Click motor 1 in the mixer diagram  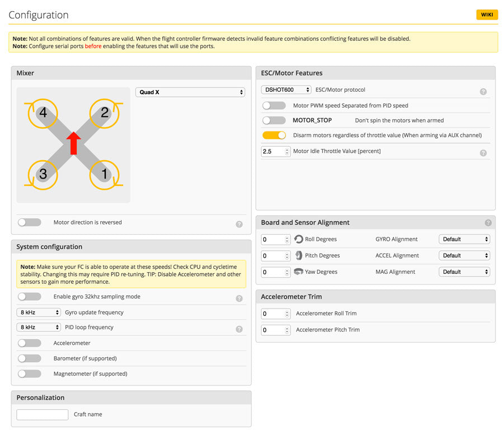(x=105, y=175)
